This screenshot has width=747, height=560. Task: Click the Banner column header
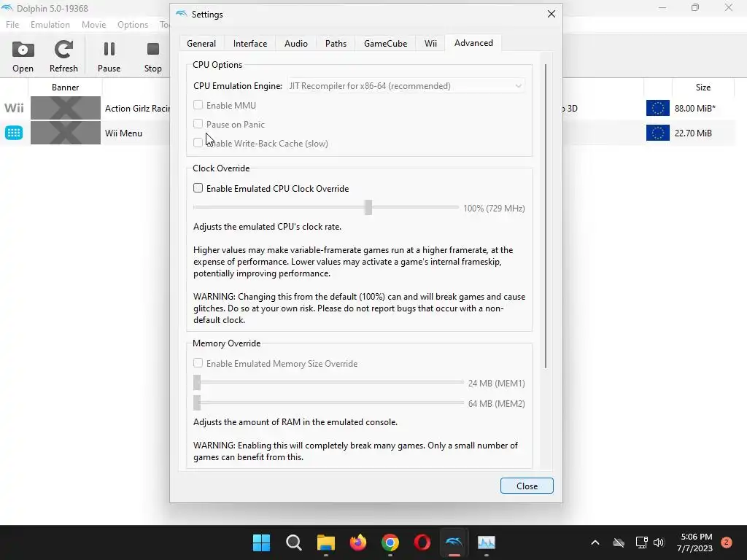65,87
